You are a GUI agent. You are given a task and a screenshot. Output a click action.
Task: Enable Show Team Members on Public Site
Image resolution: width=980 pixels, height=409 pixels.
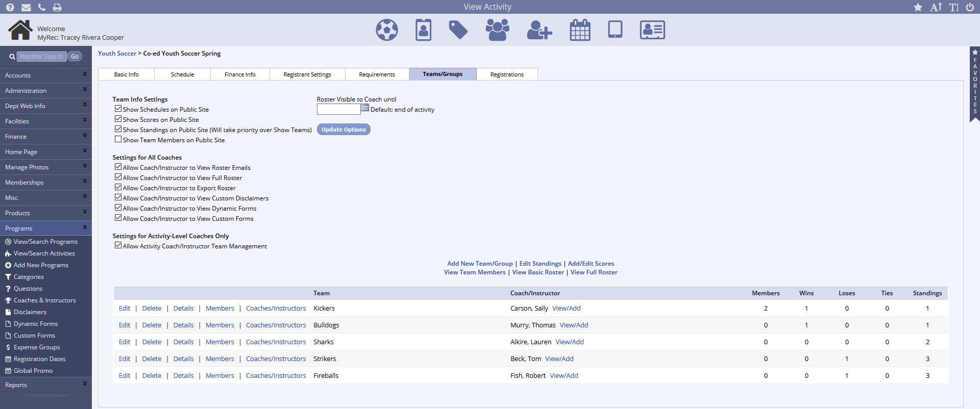click(x=118, y=139)
